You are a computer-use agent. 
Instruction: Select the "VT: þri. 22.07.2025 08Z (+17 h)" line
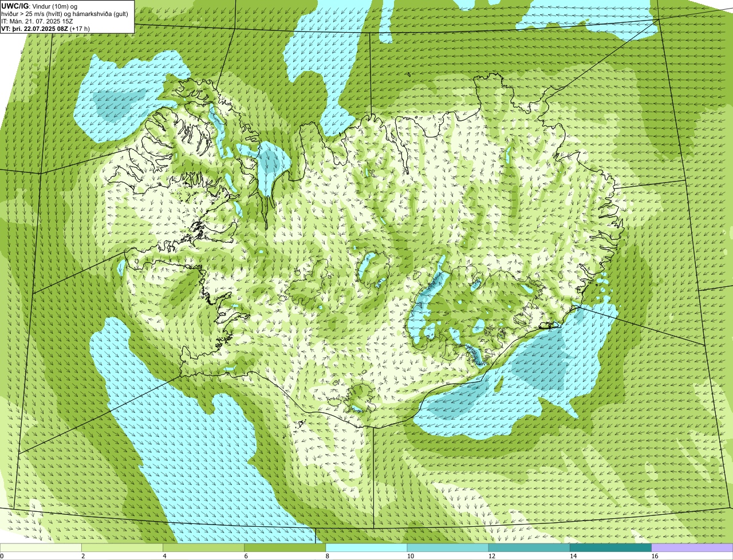pos(46,29)
